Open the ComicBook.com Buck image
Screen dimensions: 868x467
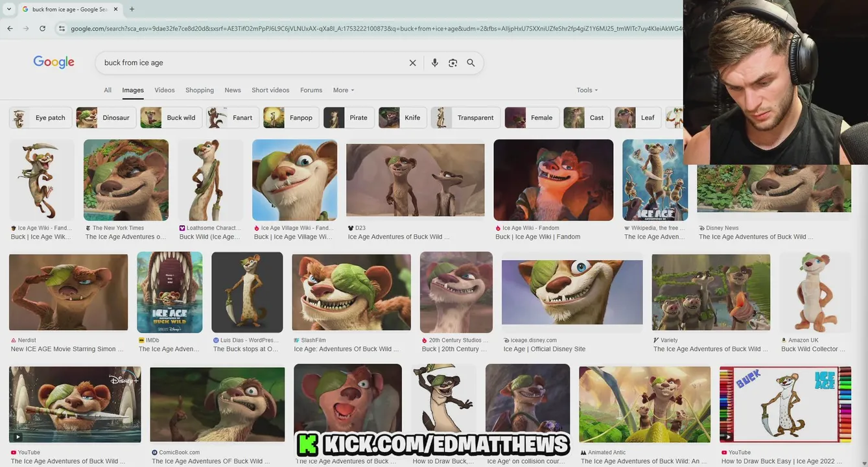coord(217,405)
